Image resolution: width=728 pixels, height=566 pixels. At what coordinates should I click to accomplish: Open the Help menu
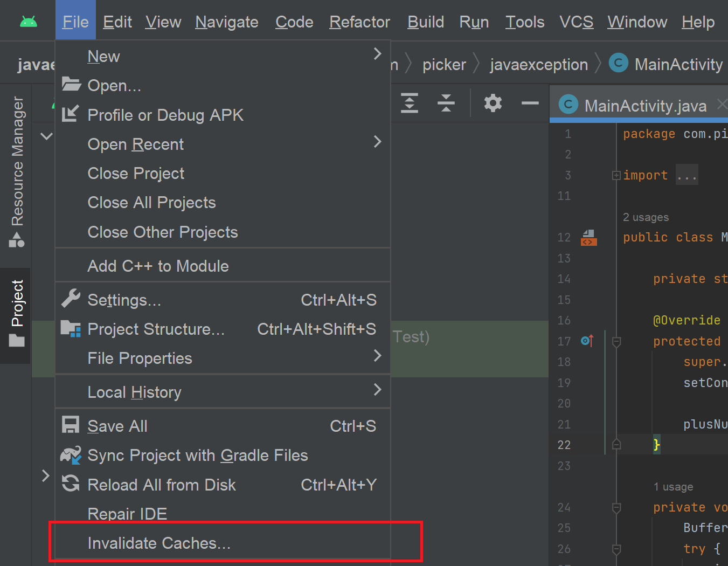(x=698, y=22)
